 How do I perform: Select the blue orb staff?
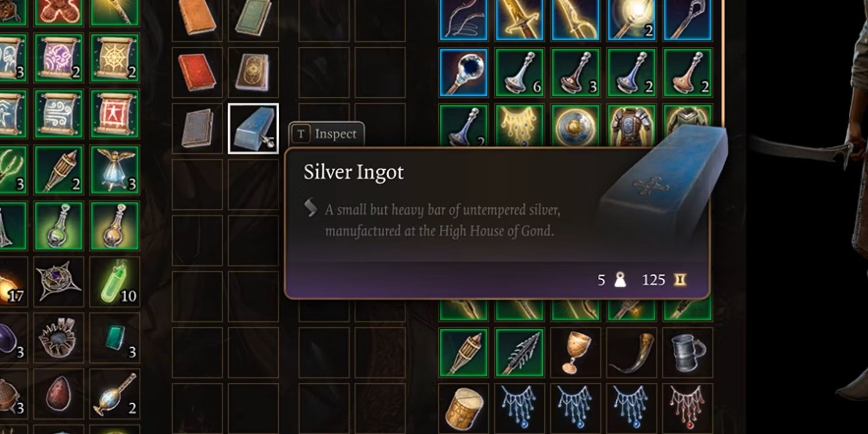tap(463, 73)
